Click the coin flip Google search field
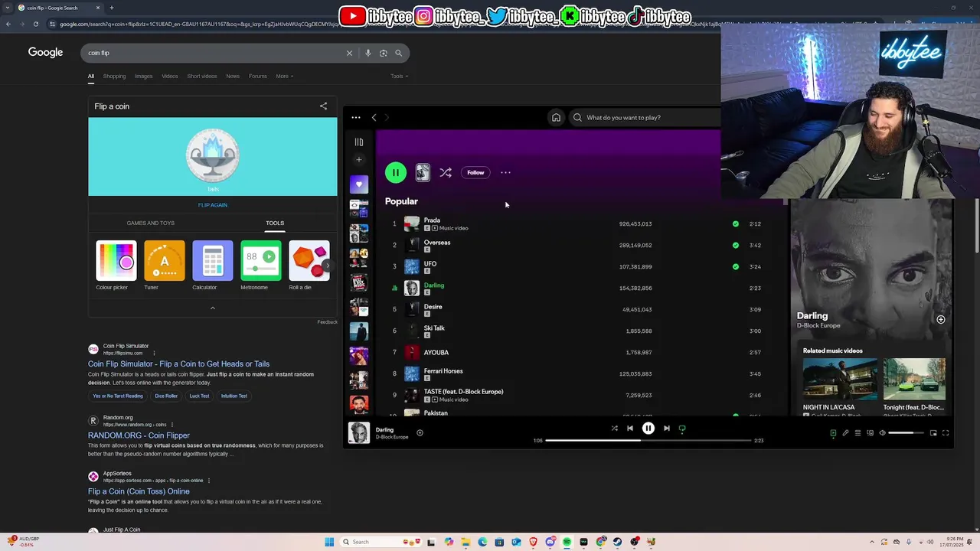This screenshot has width=980, height=551. click(214, 53)
